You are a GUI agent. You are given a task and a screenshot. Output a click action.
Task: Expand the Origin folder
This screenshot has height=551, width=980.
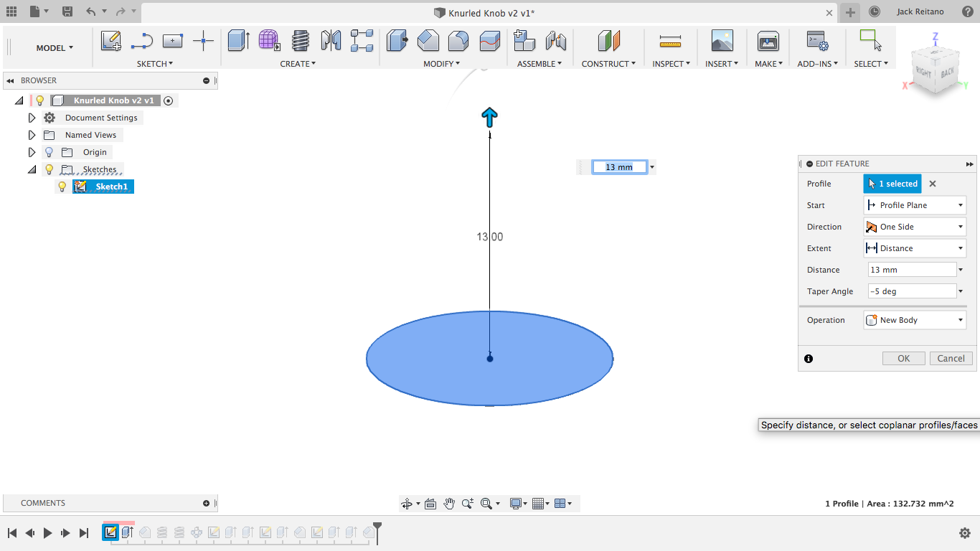point(32,152)
